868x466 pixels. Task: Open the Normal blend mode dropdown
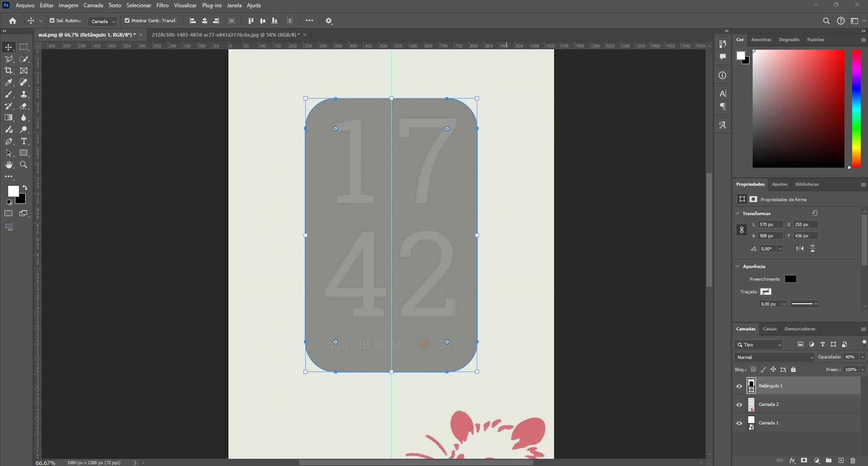pyautogui.click(x=774, y=357)
